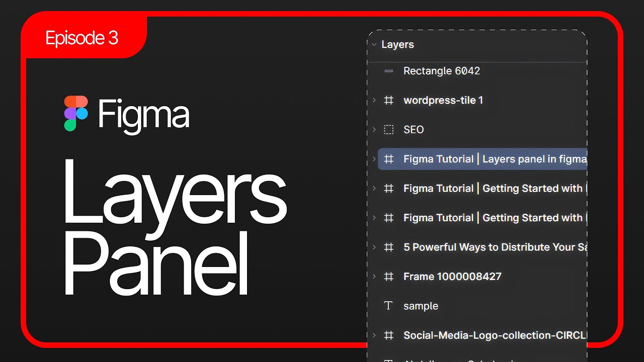Click the rectangle icon beside Rectangle 6042
The height and width of the screenshot is (362, 644).
(x=388, y=71)
